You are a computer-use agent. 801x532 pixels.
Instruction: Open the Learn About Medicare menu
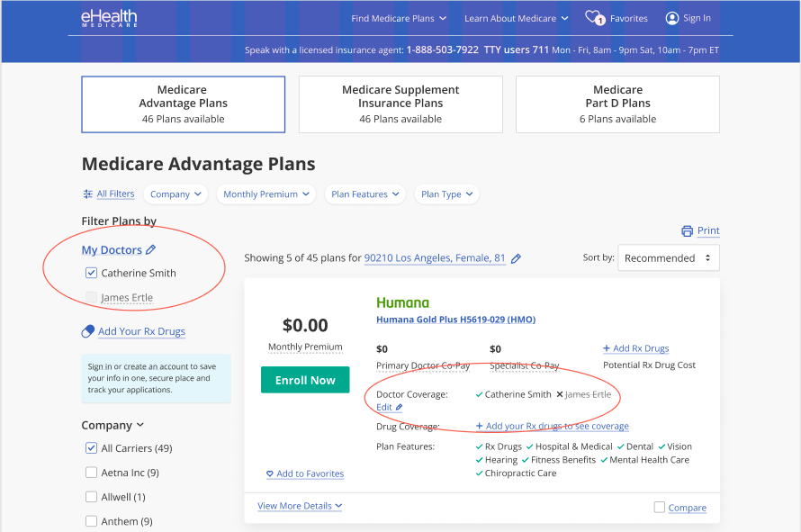[x=516, y=18]
